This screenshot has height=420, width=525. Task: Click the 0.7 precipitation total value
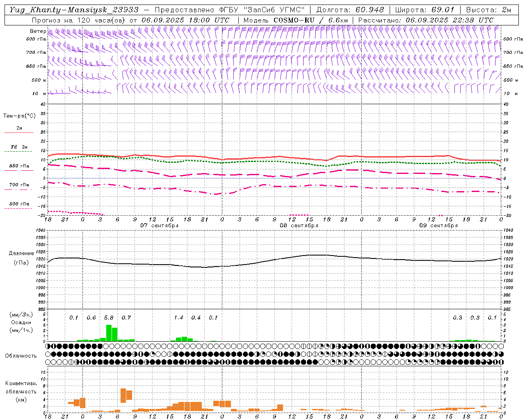click(x=126, y=318)
